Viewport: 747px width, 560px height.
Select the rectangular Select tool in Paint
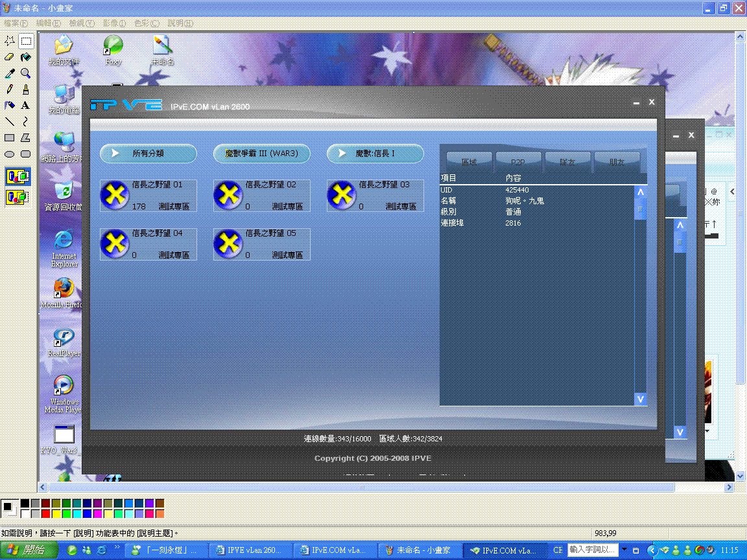click(x=26, y=41)
